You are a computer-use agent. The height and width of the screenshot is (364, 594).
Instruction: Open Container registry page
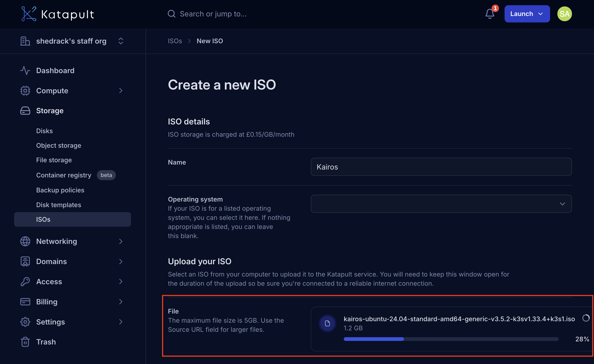click(64, 175)
